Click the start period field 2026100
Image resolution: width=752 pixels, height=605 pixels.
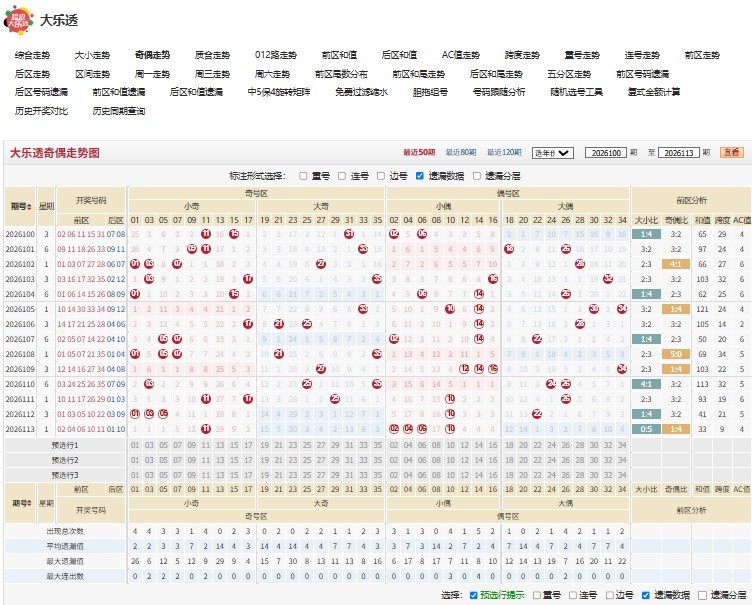click(x=606, y=153)
